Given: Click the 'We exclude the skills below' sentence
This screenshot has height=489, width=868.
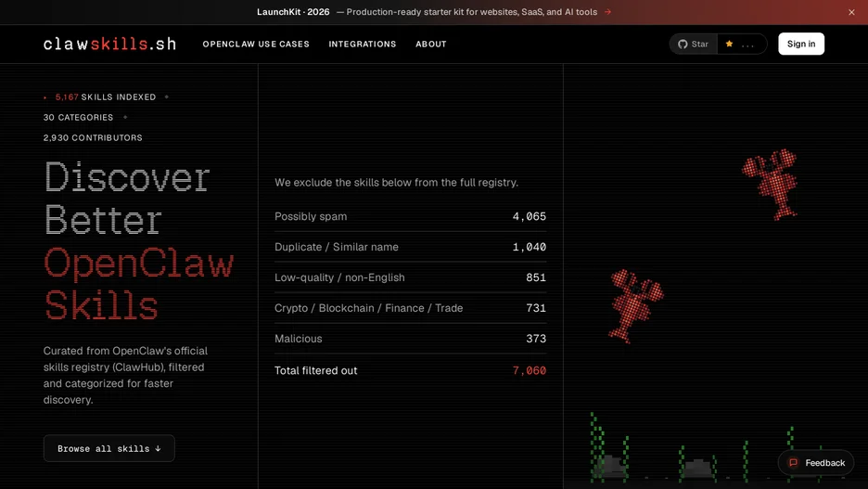Looking at the screenshot, I should click(396, 182).
